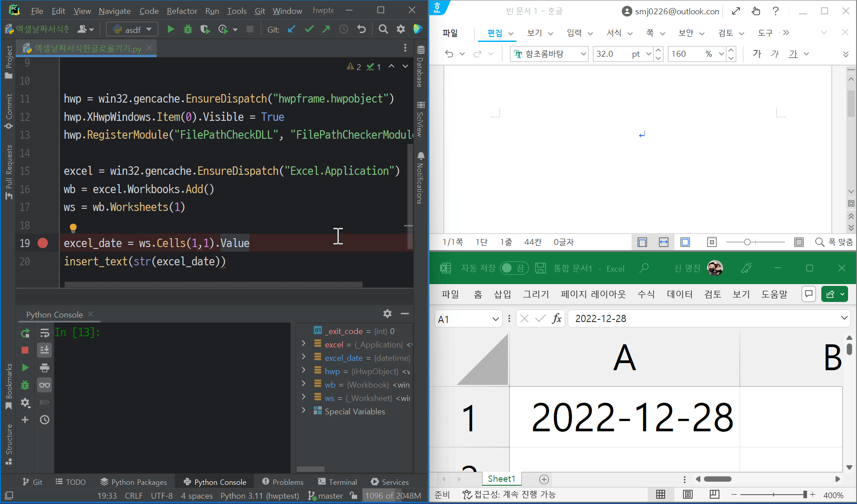Expand the excel_date variable node

[304, 358]
